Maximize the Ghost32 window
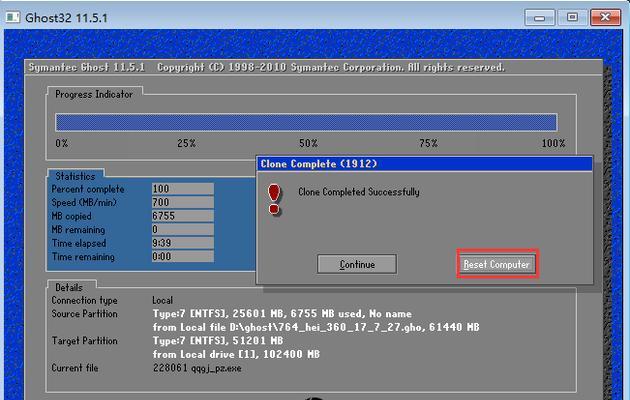Screen dimensions: 630x400 [572, 18]
